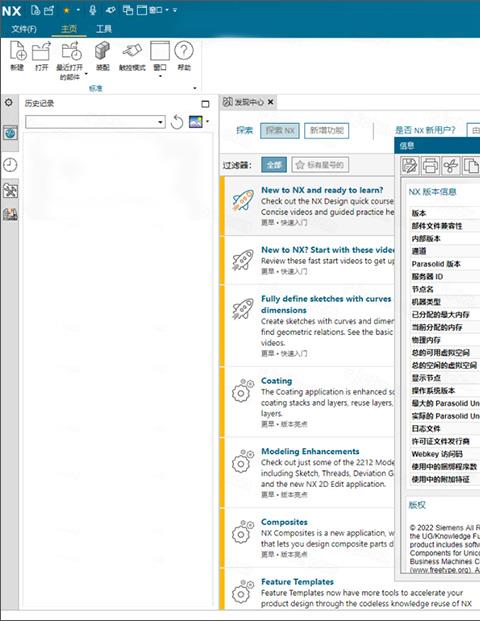Image resolution: width=480 pixels, height=621 pixels.
Task: Click the Window icon in ribbon
Action: click(x=160, y=51)
